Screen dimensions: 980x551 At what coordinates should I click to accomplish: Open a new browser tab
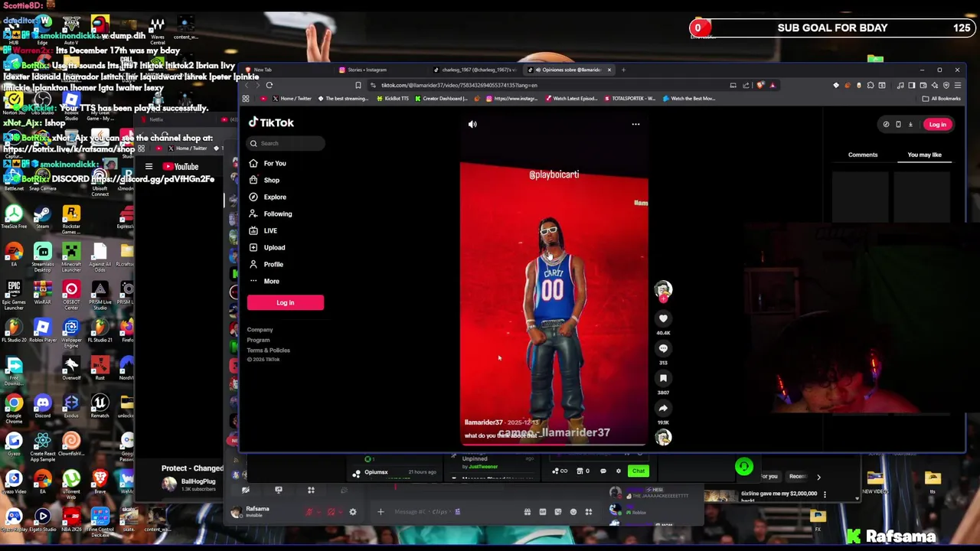click(x=623, y=70)
